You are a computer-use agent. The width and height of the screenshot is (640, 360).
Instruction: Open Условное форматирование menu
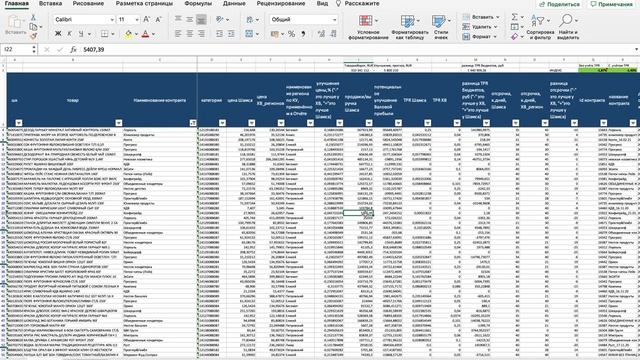(x=368, y=27)
